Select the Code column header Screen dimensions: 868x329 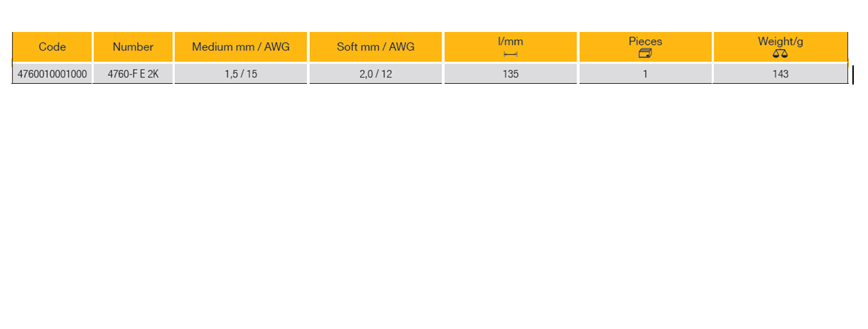[x=52, y=47]
